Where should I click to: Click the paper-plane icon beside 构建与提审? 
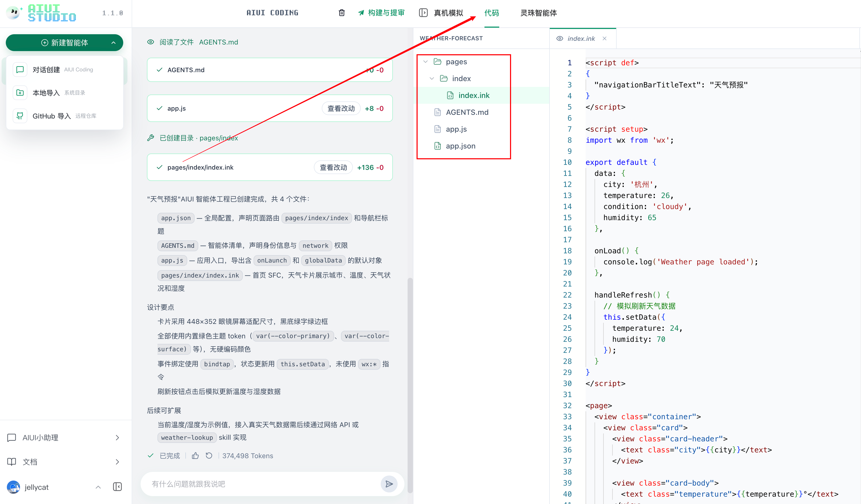click(361, 13)
